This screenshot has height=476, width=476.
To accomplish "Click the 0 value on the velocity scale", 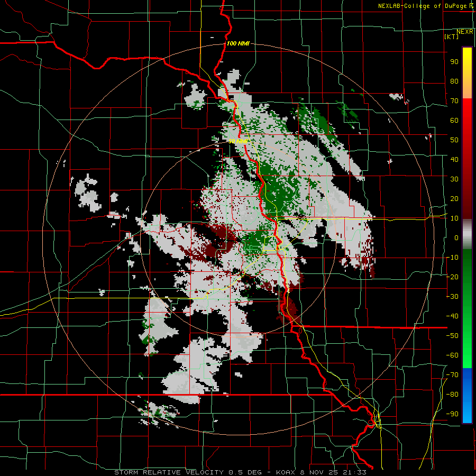I will (x=456, y=237).
